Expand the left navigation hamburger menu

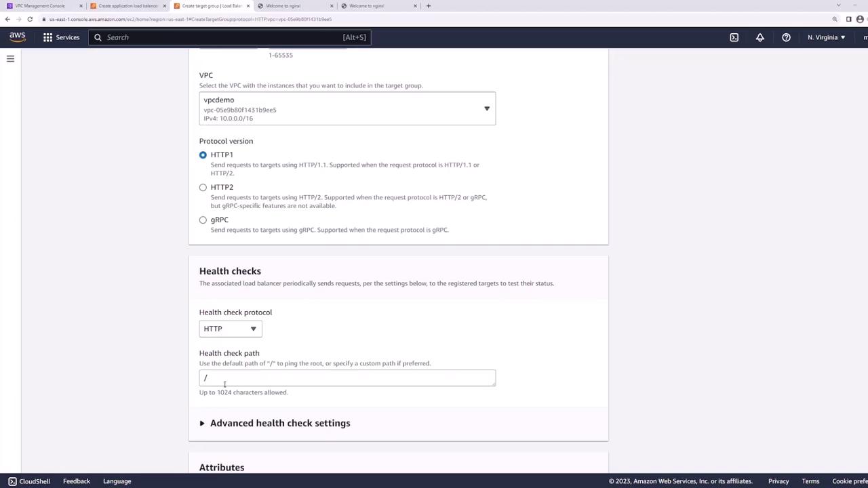pyautogui.click(x=10, y=59)
